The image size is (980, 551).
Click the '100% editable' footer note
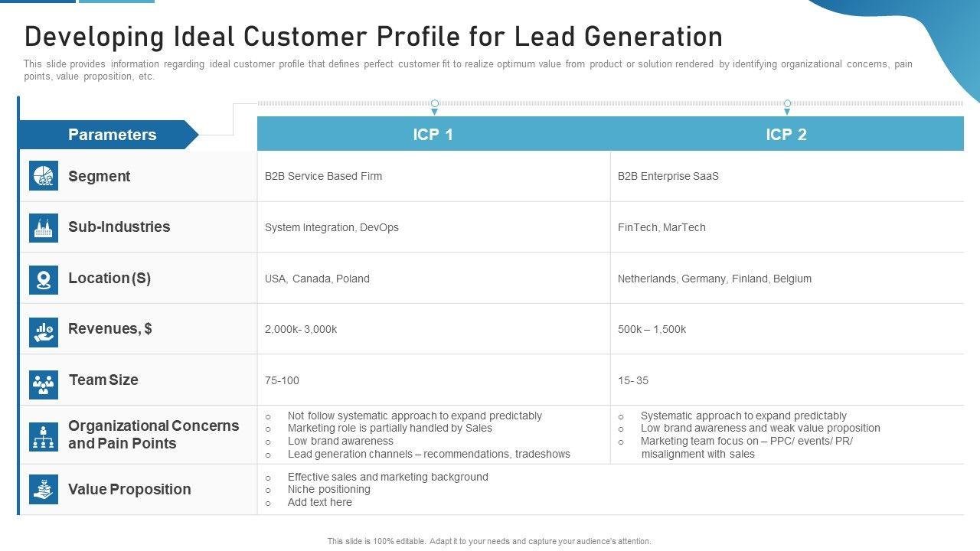coord(489,541)
